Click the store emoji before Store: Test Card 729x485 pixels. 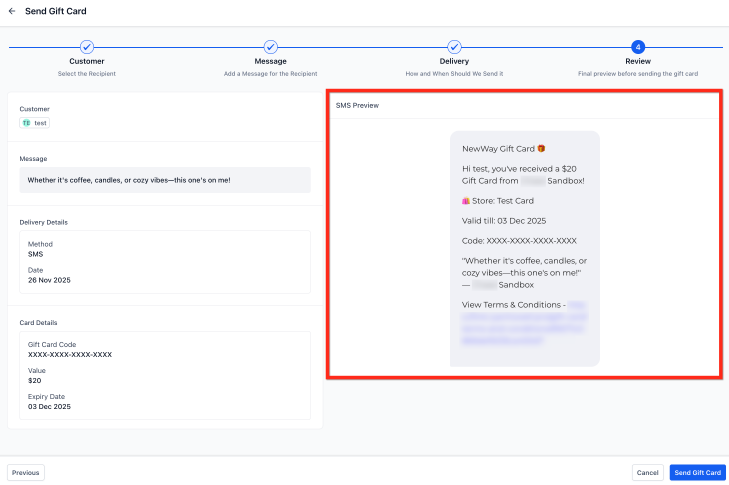click(x=466, y=200)
